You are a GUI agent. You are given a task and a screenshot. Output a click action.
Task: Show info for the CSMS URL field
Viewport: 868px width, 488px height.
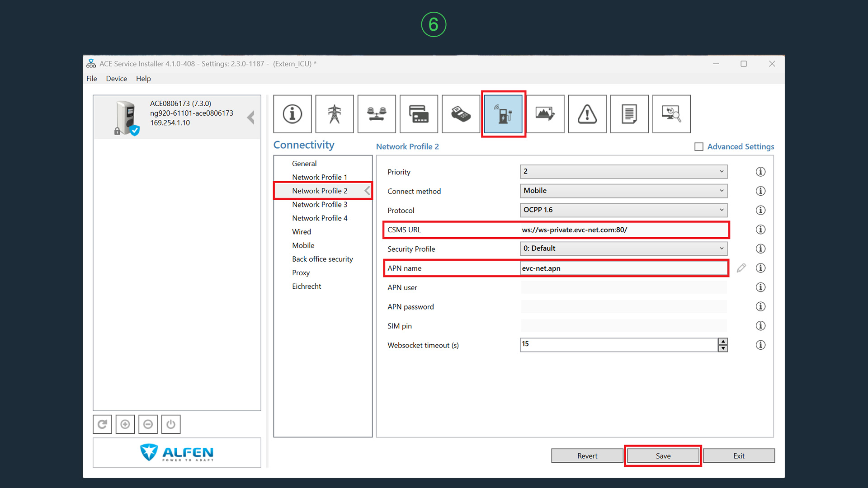point(761,230)
